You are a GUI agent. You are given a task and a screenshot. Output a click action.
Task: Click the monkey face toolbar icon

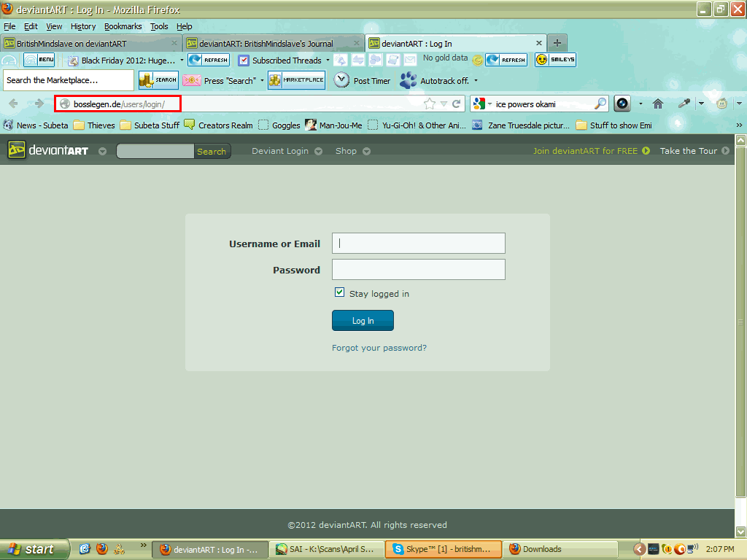tap(721, 104)
